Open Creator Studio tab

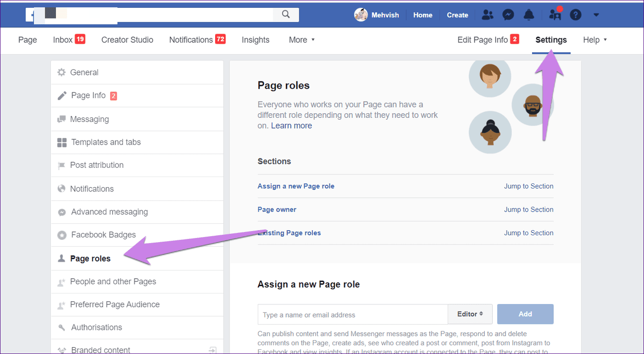(x=127, y=40)
